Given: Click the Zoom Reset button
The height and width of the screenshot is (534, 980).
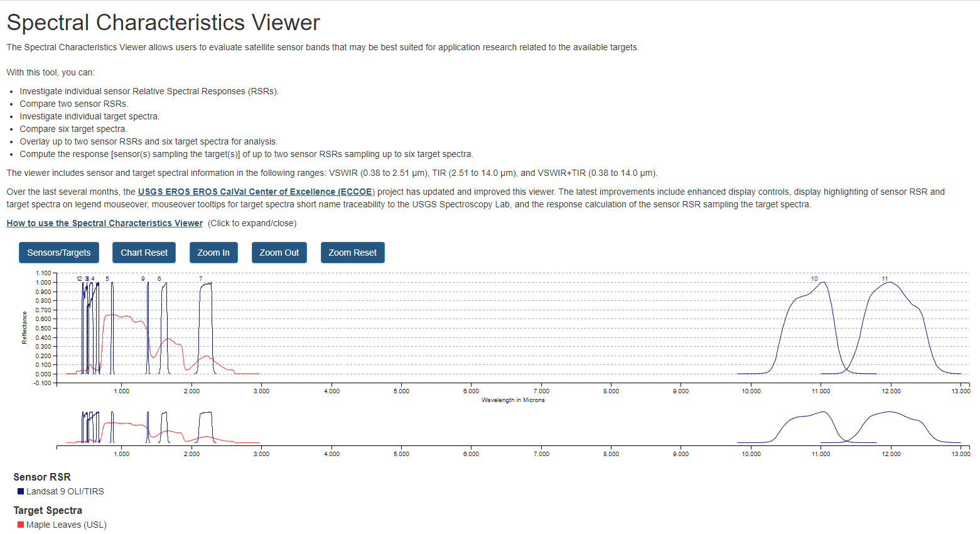Looking at the screenshot, I should pos(352,252).
